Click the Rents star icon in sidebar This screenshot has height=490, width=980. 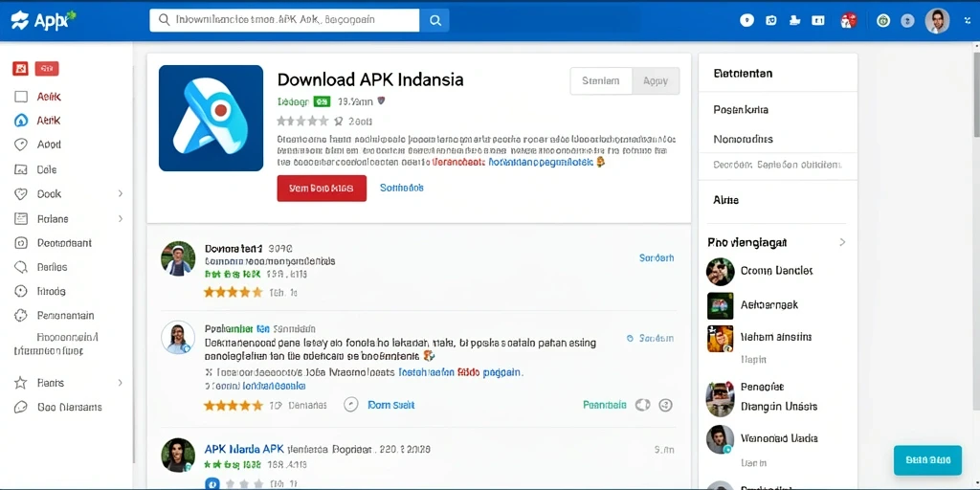(x=21, y=383)
